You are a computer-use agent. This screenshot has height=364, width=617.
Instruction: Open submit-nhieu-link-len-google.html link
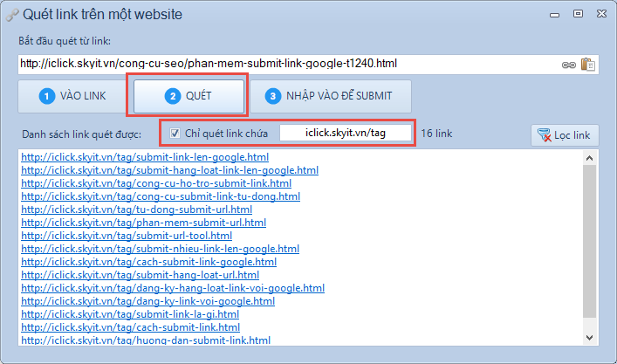point(161,249)
